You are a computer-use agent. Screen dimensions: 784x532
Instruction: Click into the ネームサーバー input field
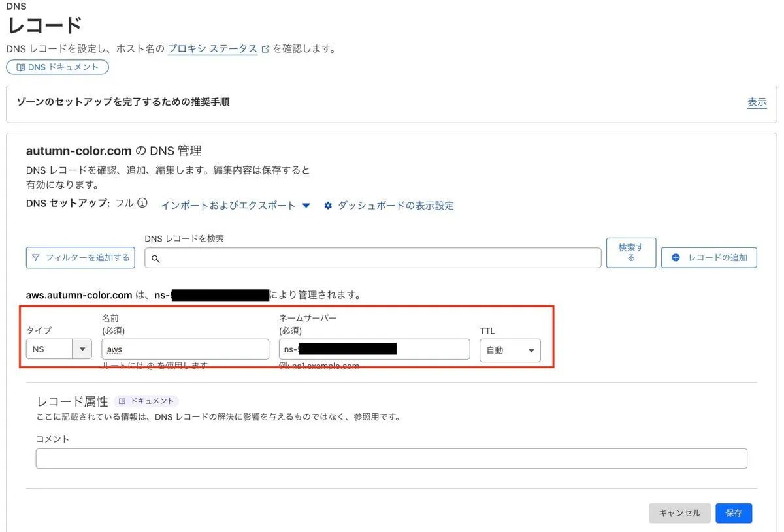(x=431, y=349)
